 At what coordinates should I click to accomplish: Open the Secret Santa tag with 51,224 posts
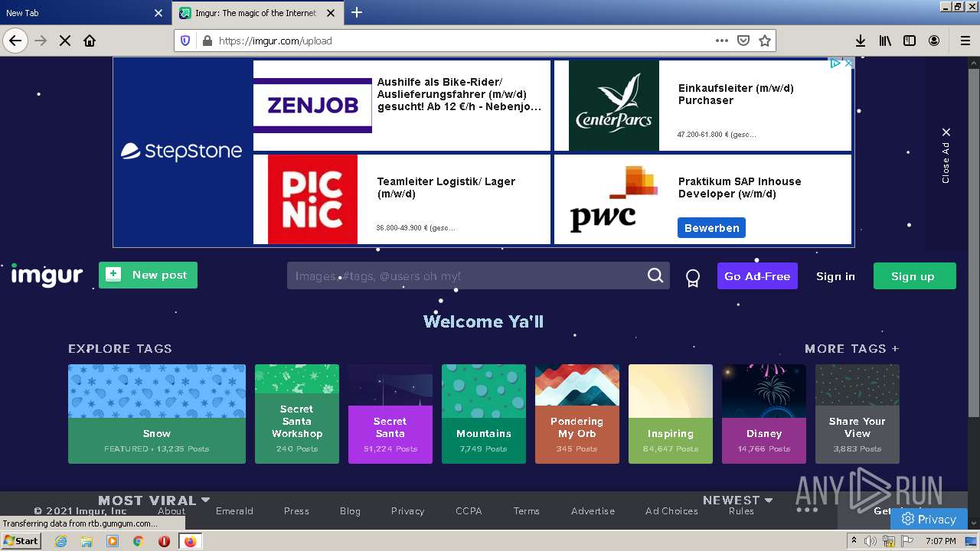[x=390, y=414]
